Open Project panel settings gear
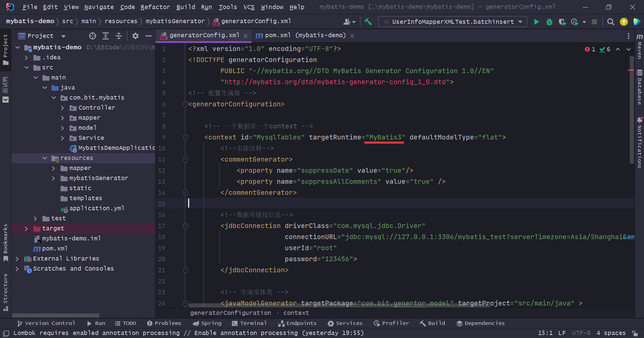The height and width of the screenshot is (338, 644). [x=136, y=36]
